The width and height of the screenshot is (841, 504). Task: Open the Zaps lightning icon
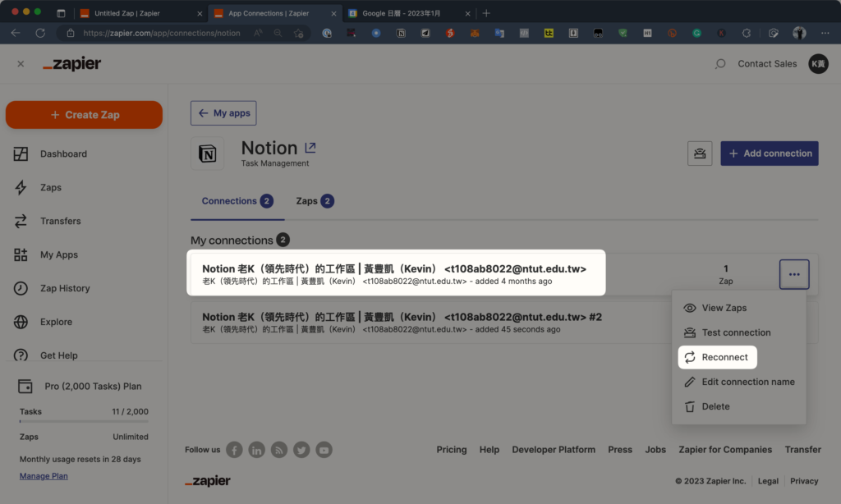point(21,187)
